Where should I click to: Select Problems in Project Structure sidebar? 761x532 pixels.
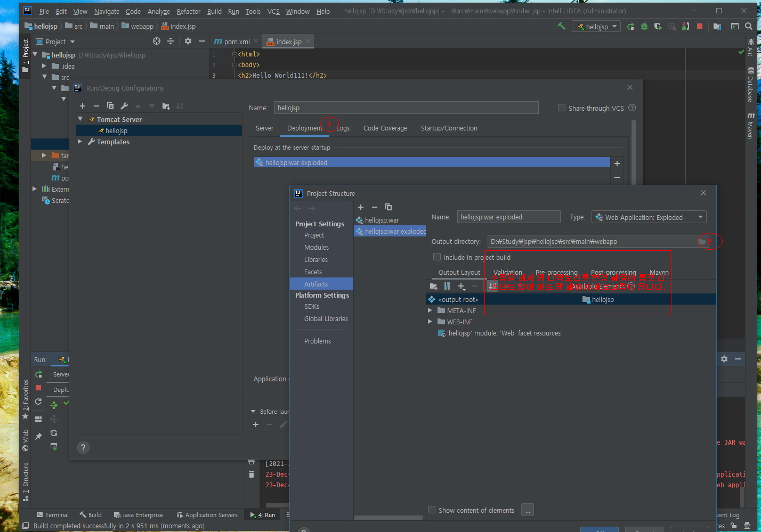click(318, 341)
